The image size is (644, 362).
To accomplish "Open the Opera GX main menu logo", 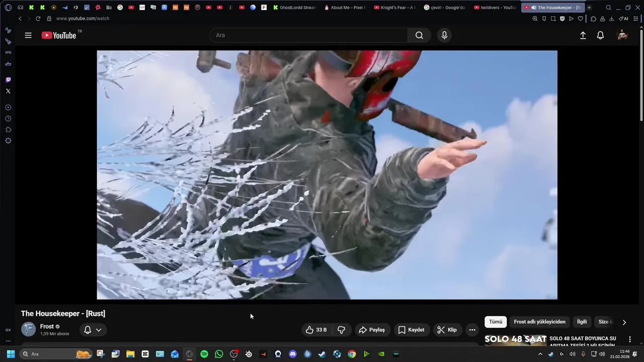I will [8, 8].
